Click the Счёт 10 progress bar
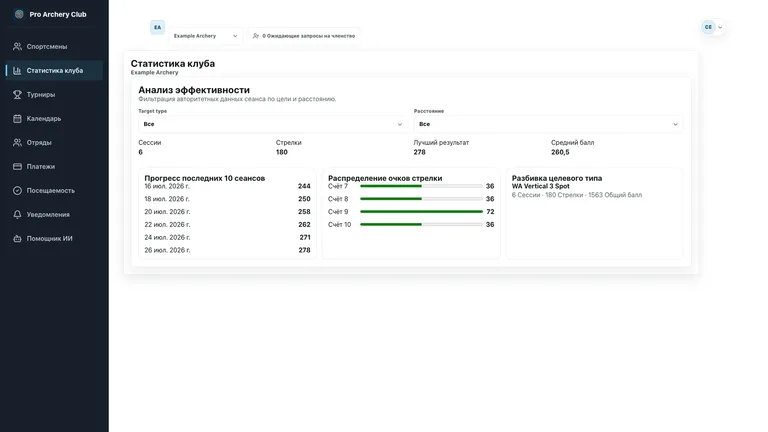 point(421,224)
